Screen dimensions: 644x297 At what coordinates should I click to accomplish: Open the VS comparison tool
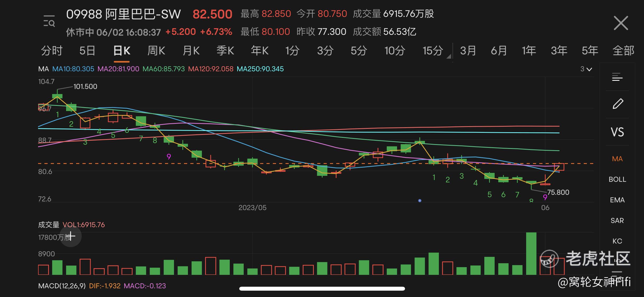pos(617,132)
